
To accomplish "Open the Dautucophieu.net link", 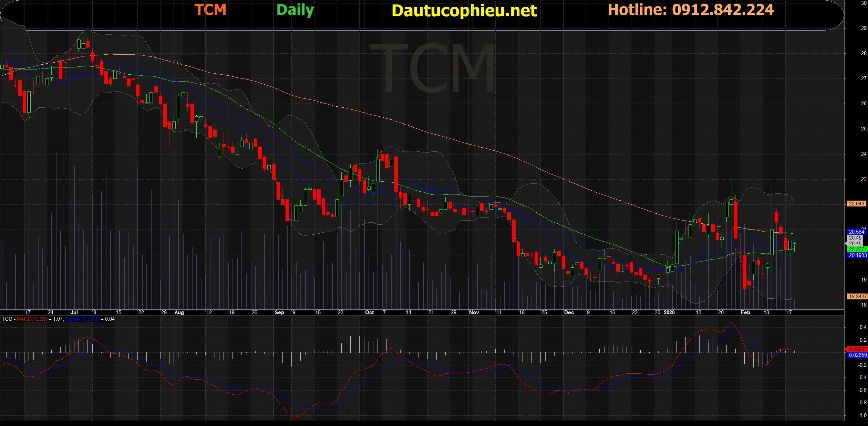I will (464, 11).
